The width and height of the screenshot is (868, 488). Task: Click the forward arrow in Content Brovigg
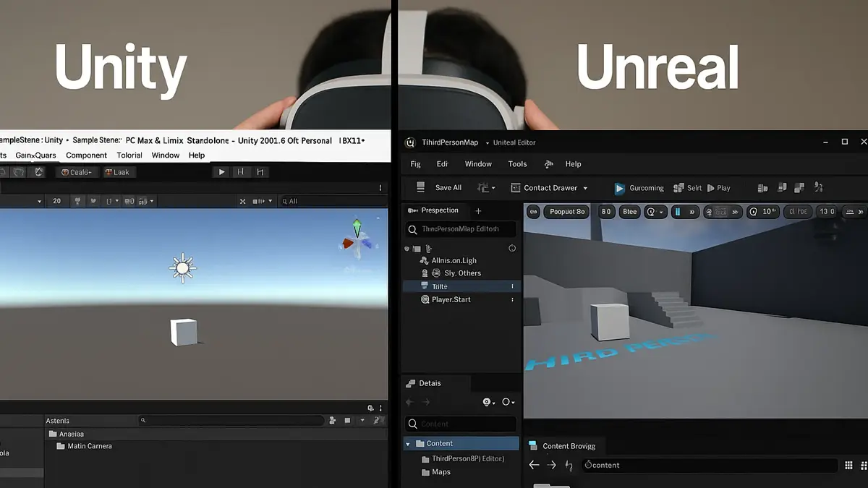coord(551,465)
